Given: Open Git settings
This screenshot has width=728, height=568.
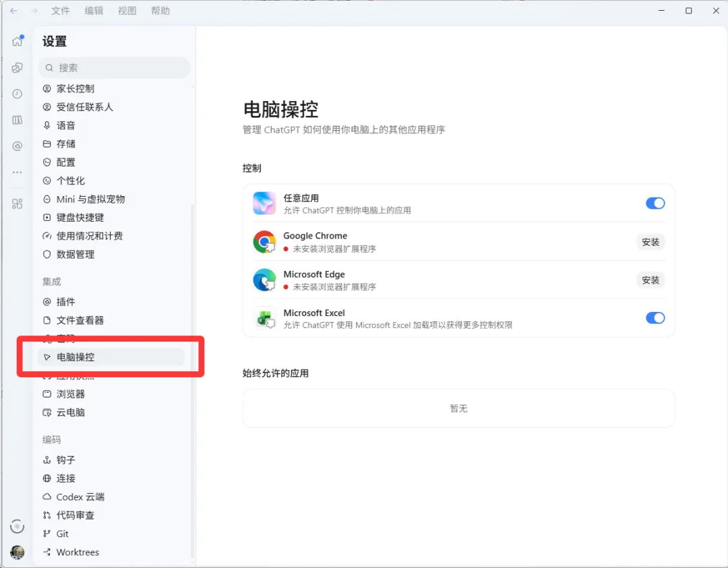Looking at the screenshot, I should click(x=111, y=534).
